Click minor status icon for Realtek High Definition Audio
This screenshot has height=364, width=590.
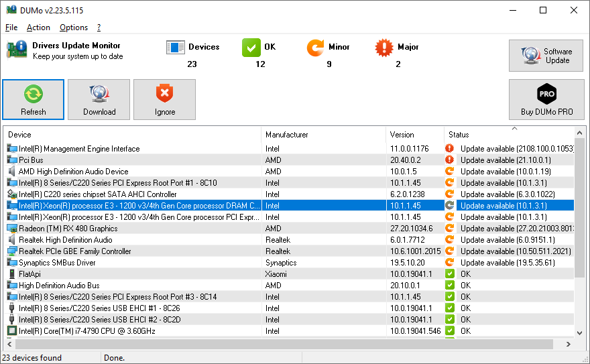pos(449,239)
